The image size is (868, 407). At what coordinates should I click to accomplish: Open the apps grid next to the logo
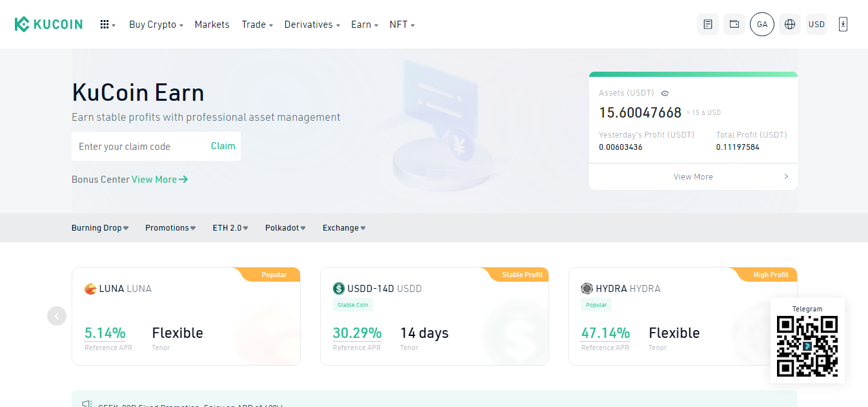pyautogui.click(x=107, y=24)
